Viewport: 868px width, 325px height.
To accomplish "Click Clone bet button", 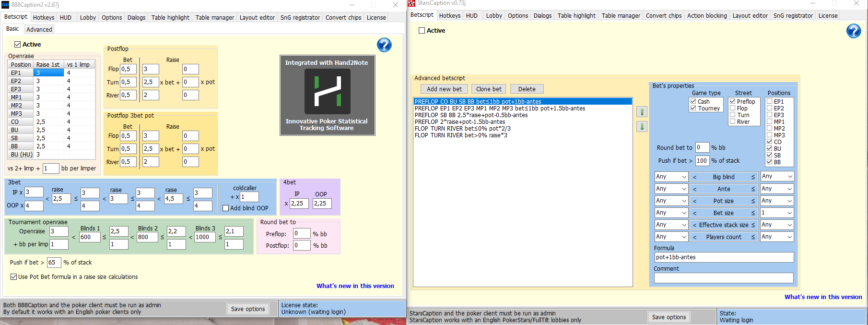I will [x=489, y=89].
